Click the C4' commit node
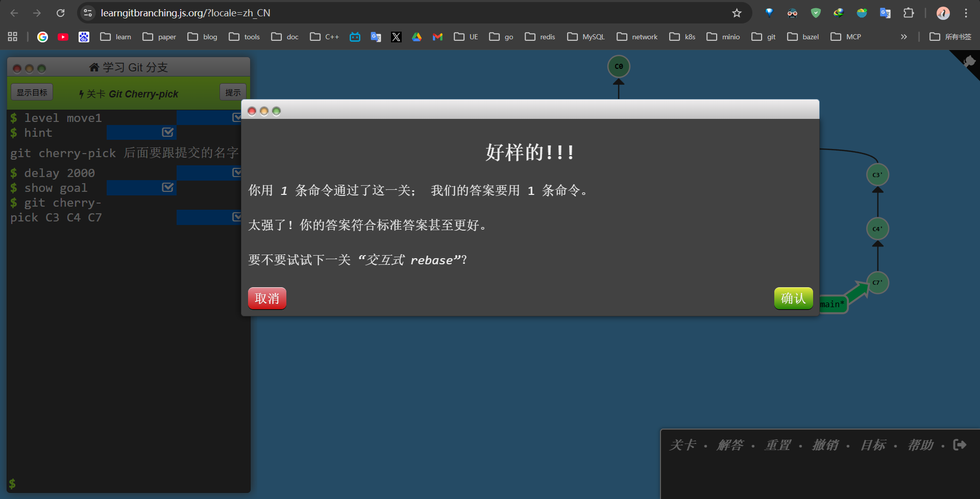The height and width of the screenshot is (499, 980). [877, 229]
